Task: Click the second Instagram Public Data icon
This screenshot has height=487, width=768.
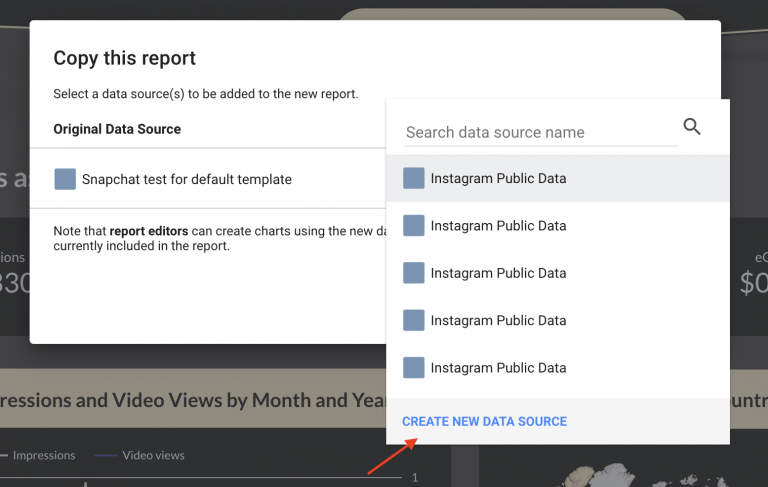Action: click(414, 226)
